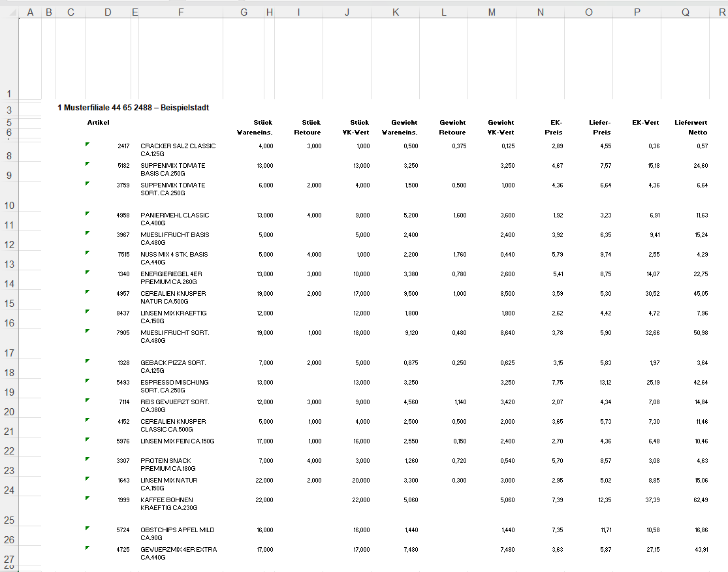Select column Q header
This screenshot has width=728, height=572.
coord(686,12)
